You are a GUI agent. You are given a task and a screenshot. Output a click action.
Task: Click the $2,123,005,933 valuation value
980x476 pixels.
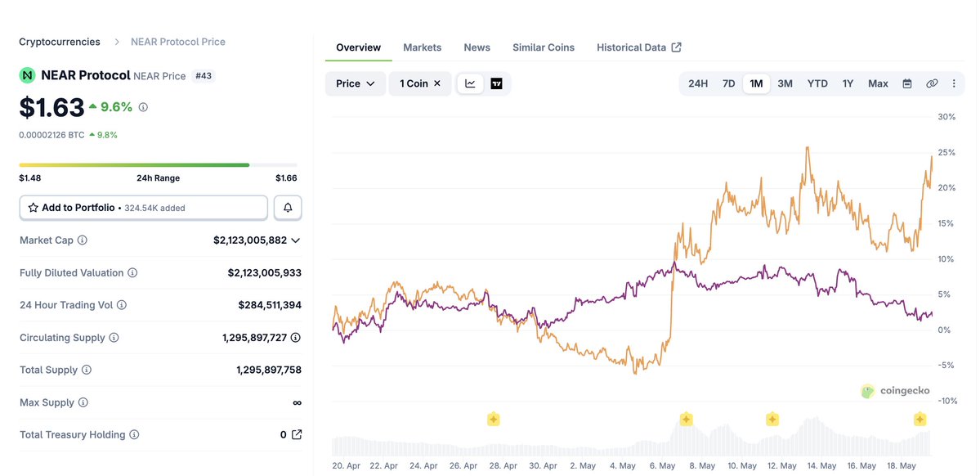pos(264,272)
